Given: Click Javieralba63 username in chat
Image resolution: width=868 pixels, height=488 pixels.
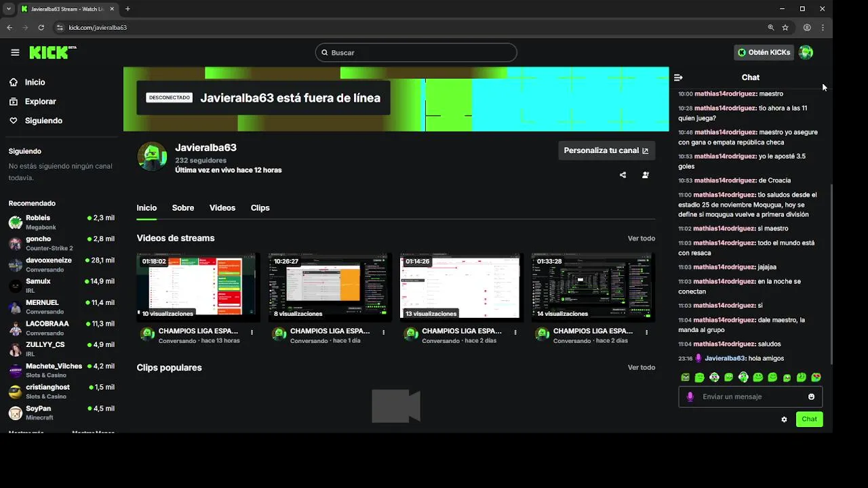Looking at the screenshot, I should (725, 359).
